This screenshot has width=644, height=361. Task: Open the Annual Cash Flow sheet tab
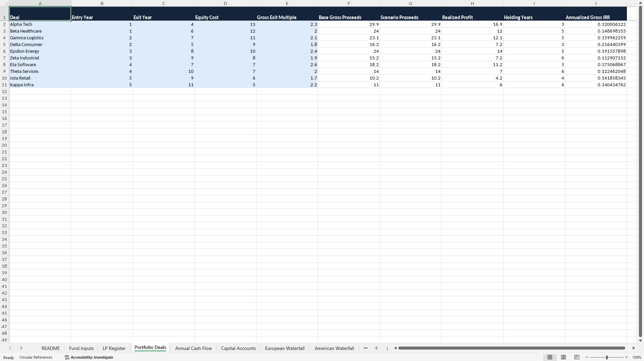pos(193,348)
